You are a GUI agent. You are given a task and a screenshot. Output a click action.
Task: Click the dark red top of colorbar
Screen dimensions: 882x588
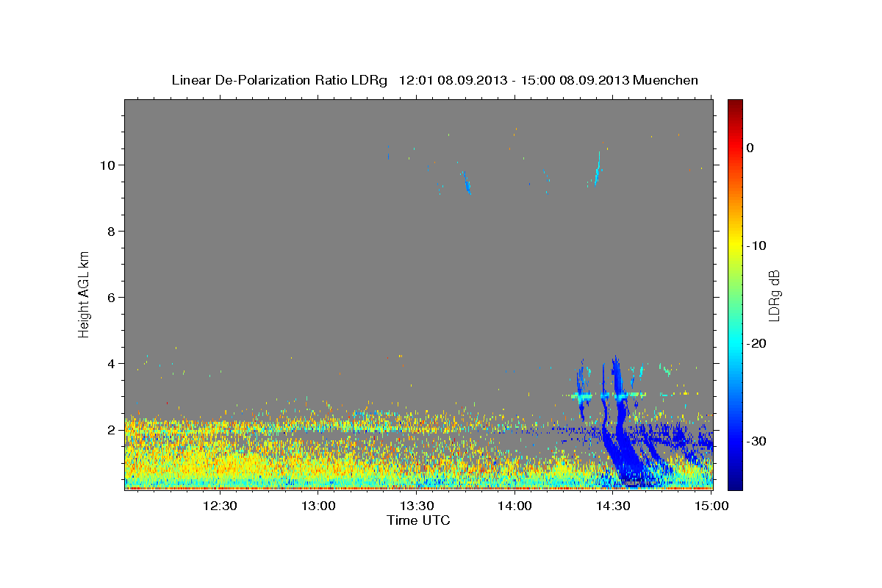(735, 104)
